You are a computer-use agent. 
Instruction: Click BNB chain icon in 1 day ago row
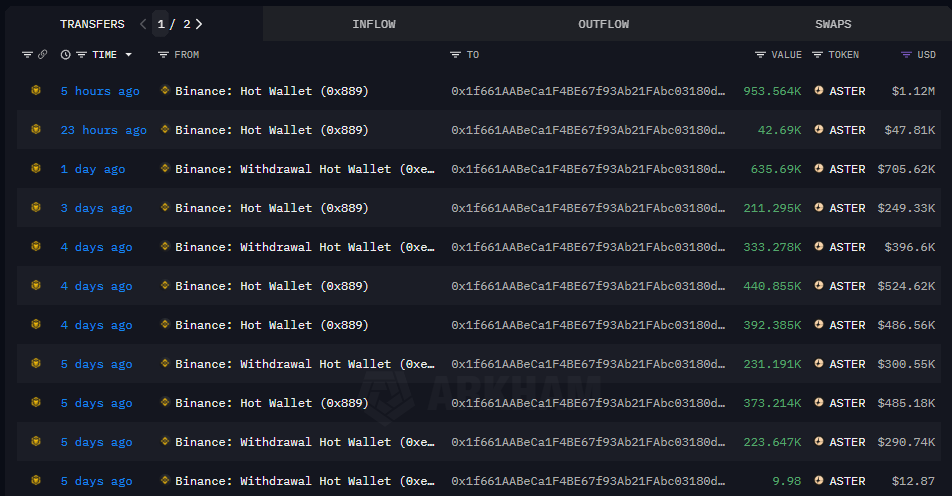36,168
